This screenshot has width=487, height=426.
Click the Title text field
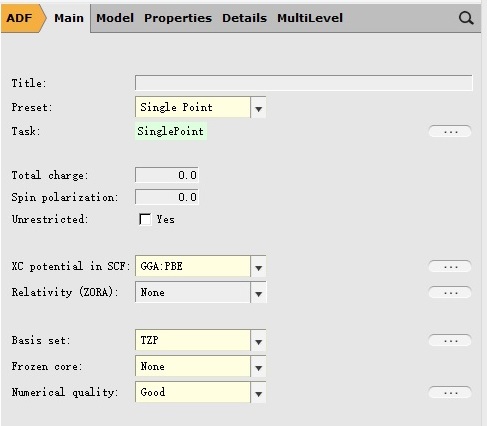click(304, 83)
